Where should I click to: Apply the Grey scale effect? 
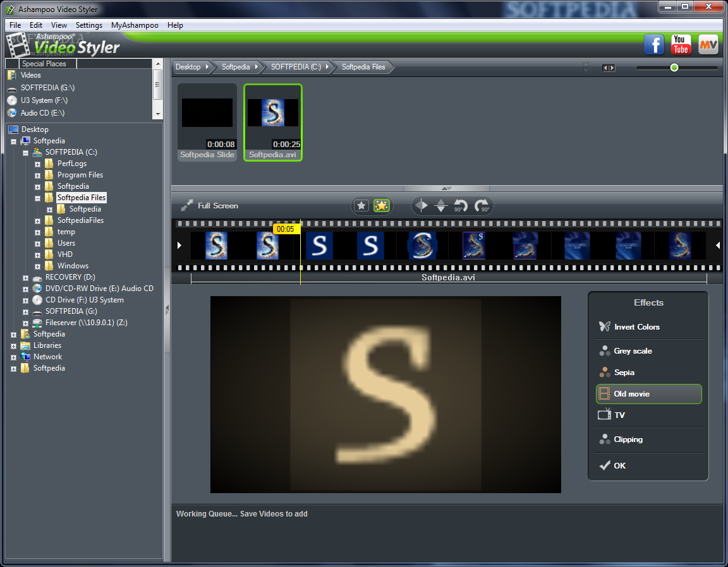tap(648, 351)
